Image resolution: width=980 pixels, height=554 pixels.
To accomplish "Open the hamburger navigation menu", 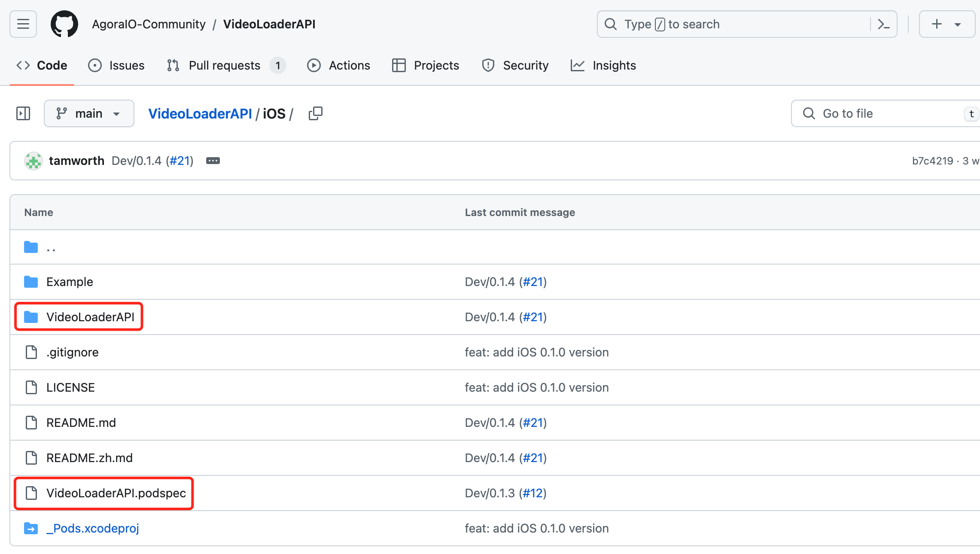I will click(x=23, y=24).
